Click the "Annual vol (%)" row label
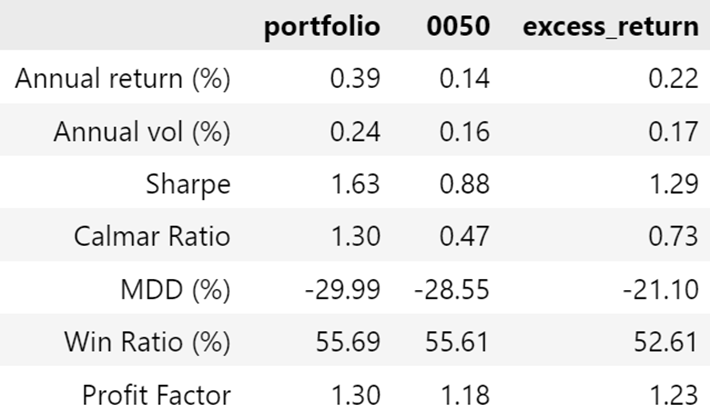The image size is (710, 417). (141, 132)
